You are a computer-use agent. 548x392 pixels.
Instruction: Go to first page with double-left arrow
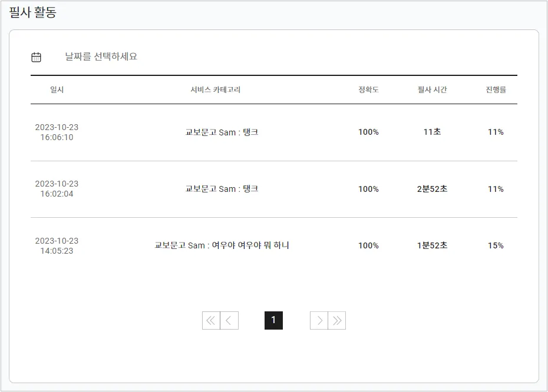(x=211, y=321)
